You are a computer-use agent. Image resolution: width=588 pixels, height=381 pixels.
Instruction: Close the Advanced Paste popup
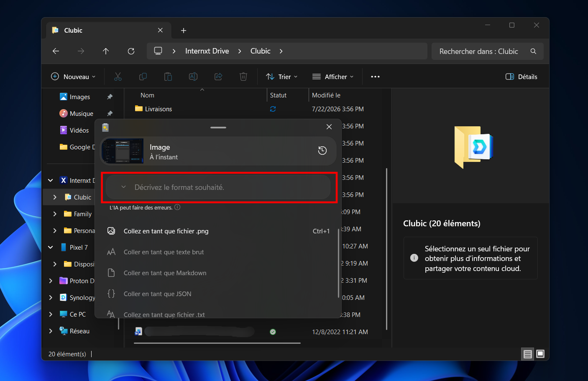tap(329, 127)
